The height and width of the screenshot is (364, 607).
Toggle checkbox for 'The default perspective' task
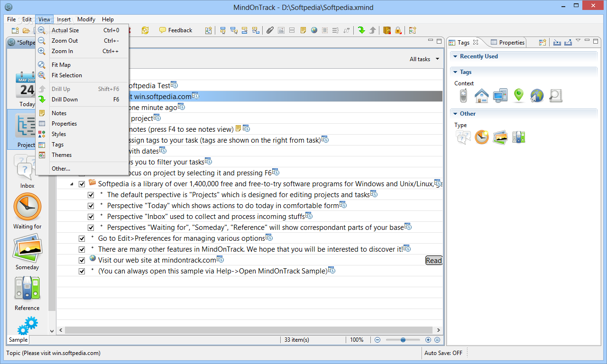pyautogui.click(x=91, y=195)
